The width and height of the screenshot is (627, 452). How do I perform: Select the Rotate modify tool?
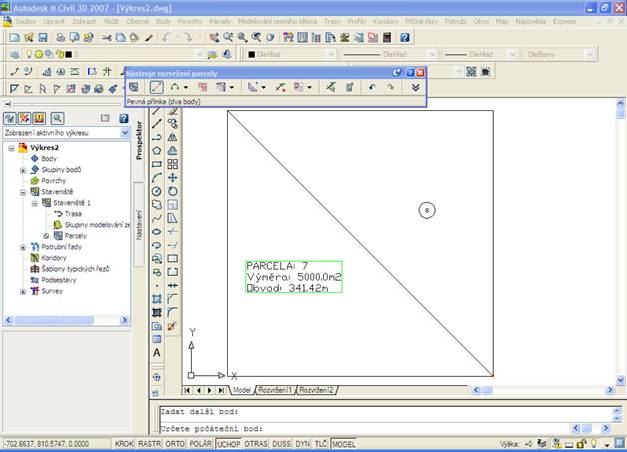pos(173,191)
